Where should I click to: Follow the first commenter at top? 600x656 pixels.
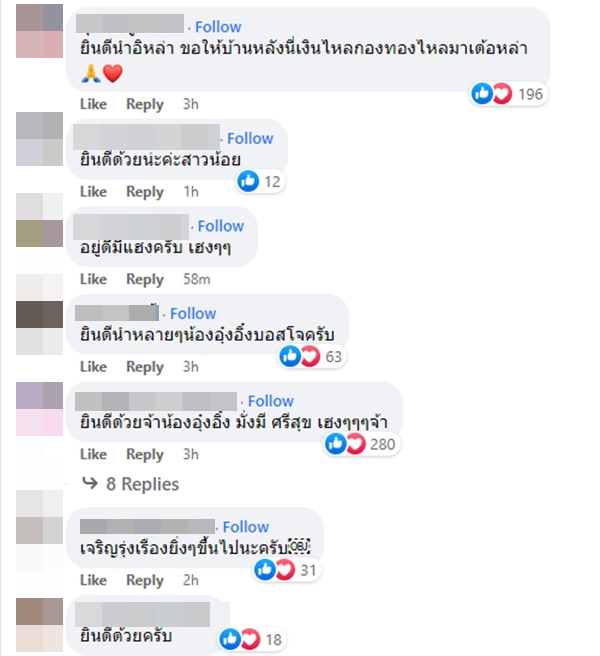218,27
